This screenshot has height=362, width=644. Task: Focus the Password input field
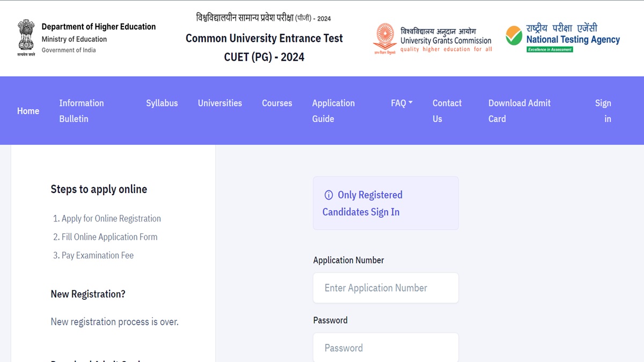click(x=386, y=348)
